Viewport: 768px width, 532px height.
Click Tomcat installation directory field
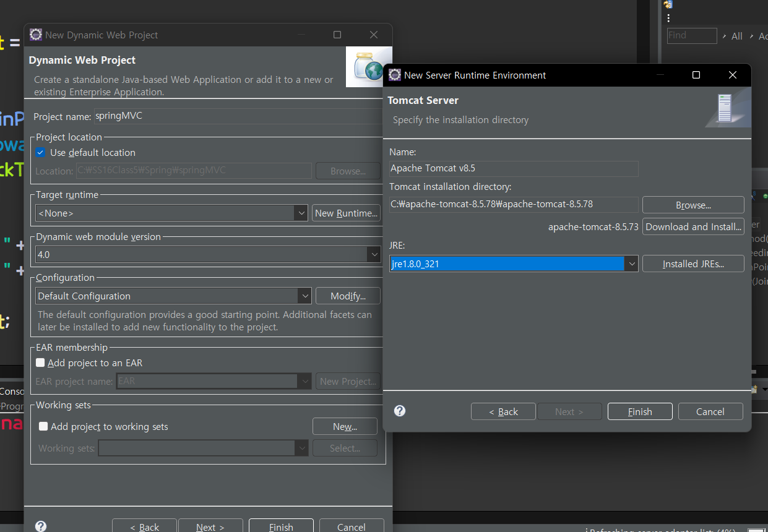pyautogui.click(x=514, y=204)
